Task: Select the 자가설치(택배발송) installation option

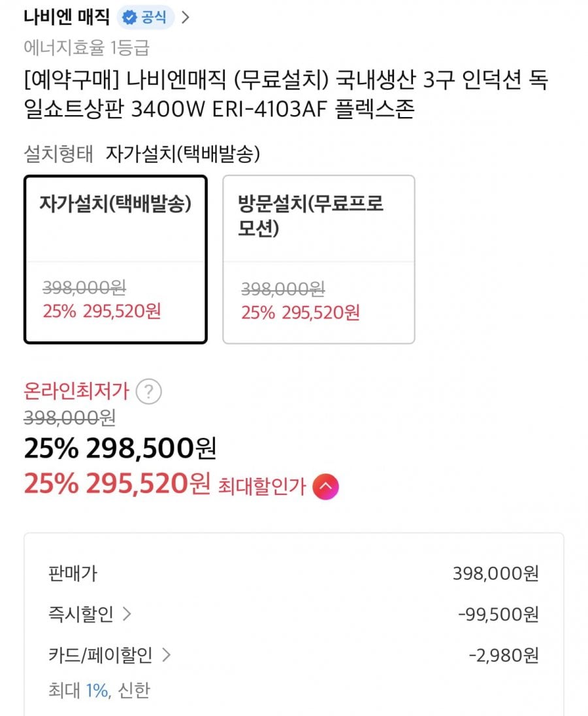Action: click(116, 259)
